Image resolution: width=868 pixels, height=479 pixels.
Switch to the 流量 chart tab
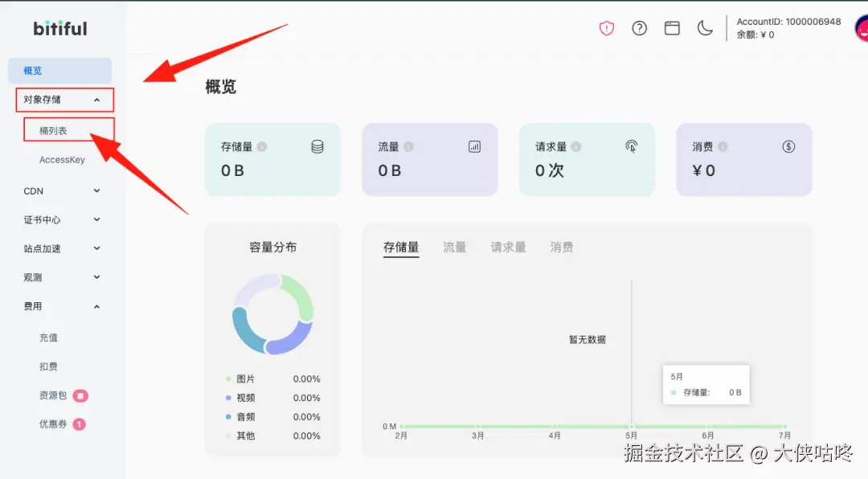pyautogui.click(x=454, y=248)
